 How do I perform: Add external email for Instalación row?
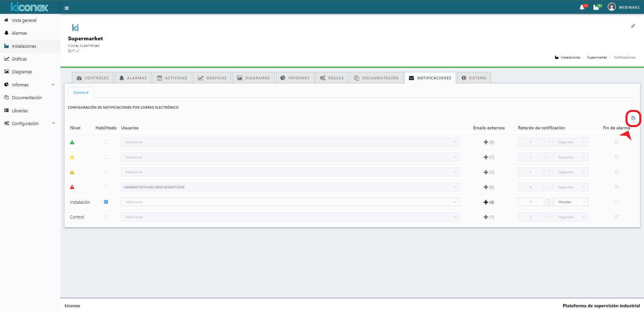tap(486, 202)
